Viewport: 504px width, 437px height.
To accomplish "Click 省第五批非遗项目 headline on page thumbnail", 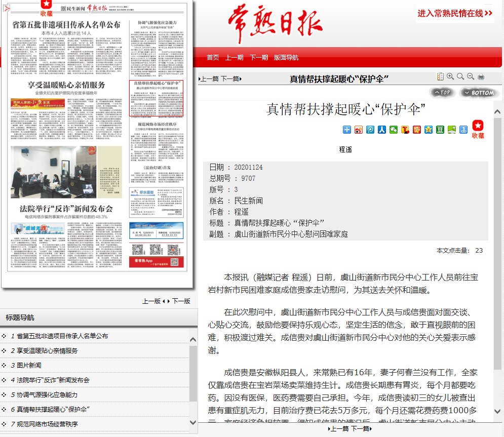I will (x=66, y=25).
